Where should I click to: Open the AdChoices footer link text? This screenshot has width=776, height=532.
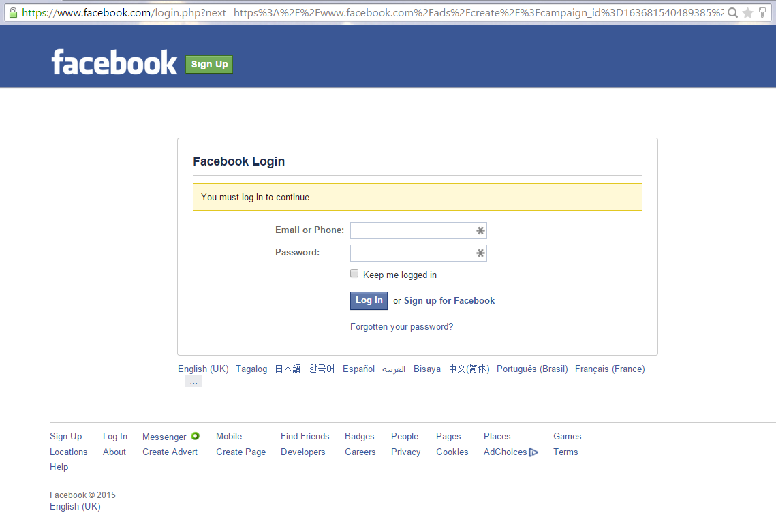[506, 452]
